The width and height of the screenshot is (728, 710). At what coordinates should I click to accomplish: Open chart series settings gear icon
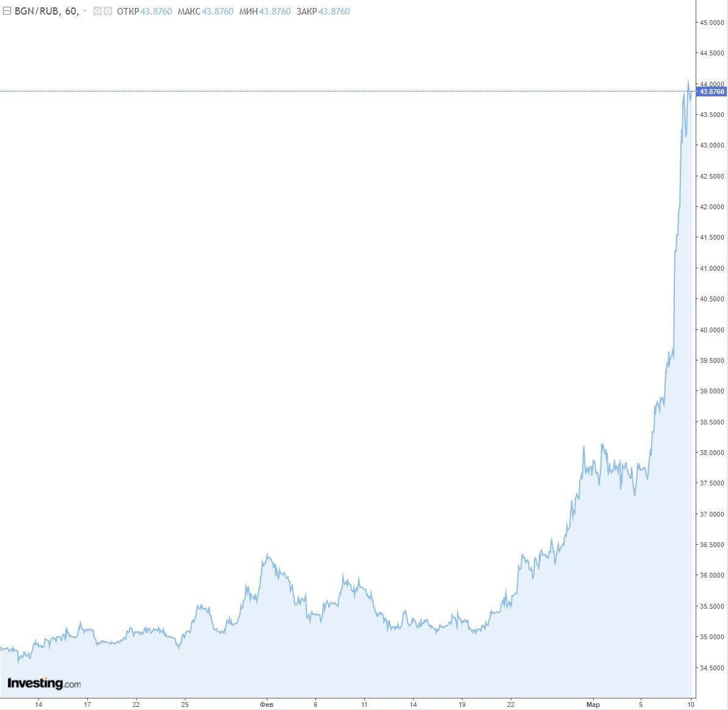[x=108, y=11]
